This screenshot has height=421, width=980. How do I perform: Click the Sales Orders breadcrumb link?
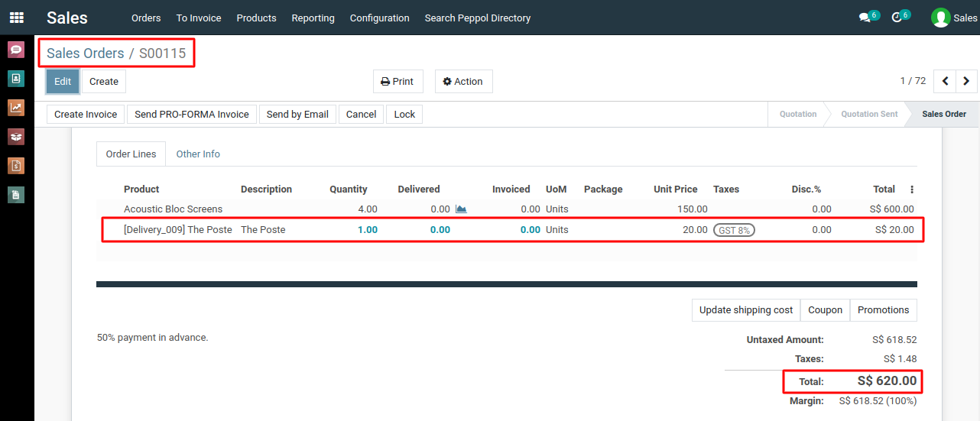click(85, 53)
